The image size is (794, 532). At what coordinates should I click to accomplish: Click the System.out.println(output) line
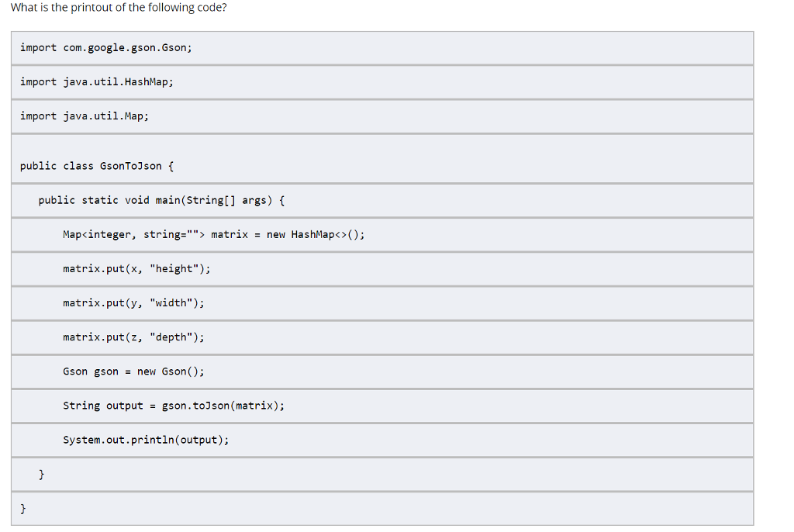[146, 440]
